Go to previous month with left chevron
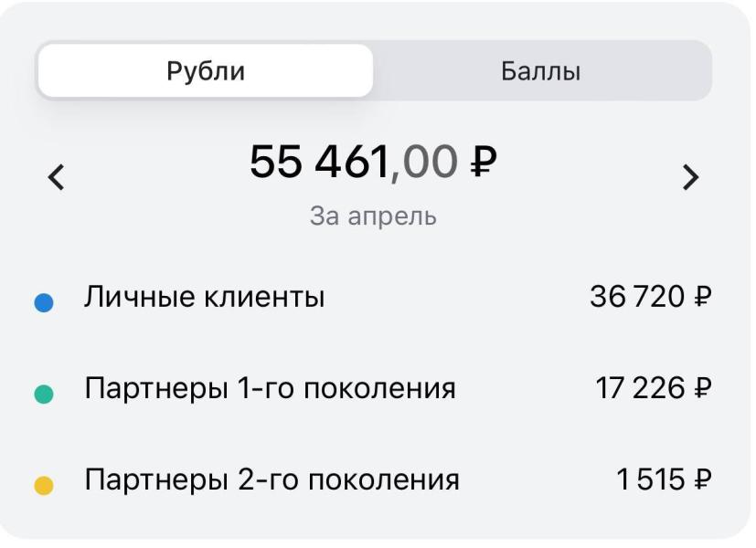The image size is (756, 548). click(x=56, y=177)
